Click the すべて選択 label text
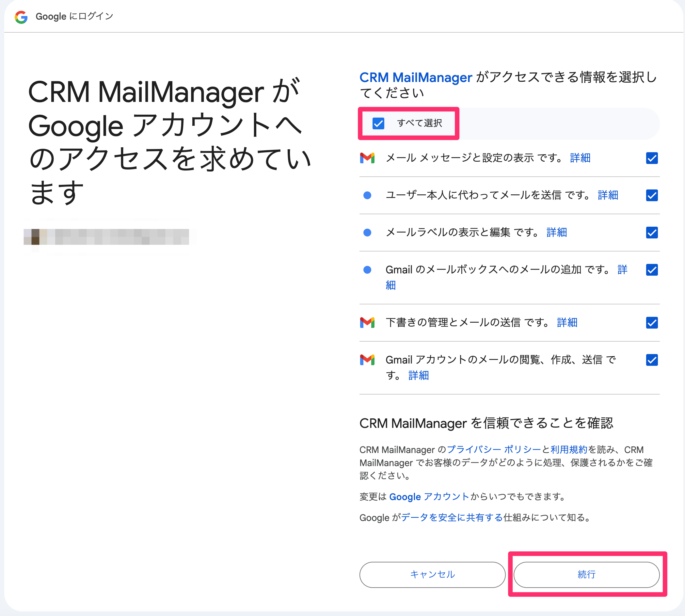This screenshot has width=685, height=616. point(420,123)
